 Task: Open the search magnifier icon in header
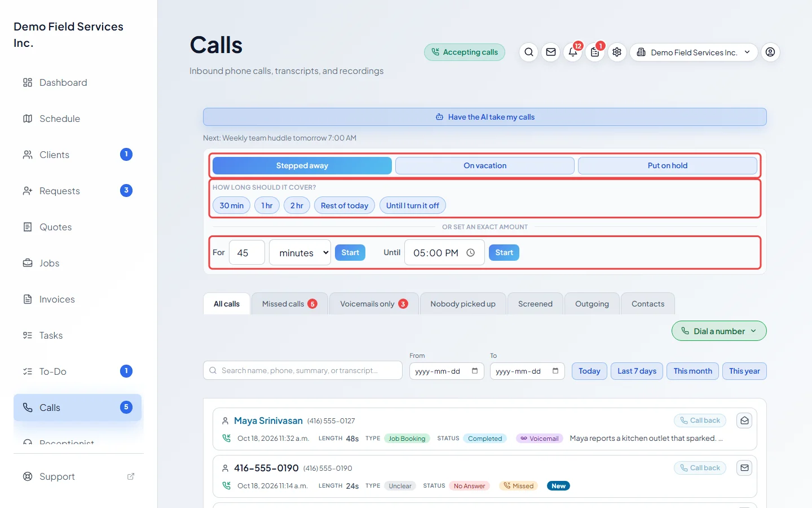coord(528,52)
